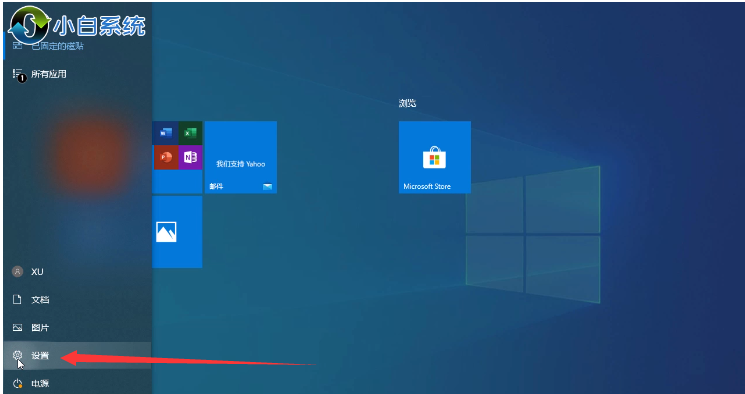The width and height of the screenshot is (745, 394).
Task: Open the 文档 folder
Action: (77, 300)
